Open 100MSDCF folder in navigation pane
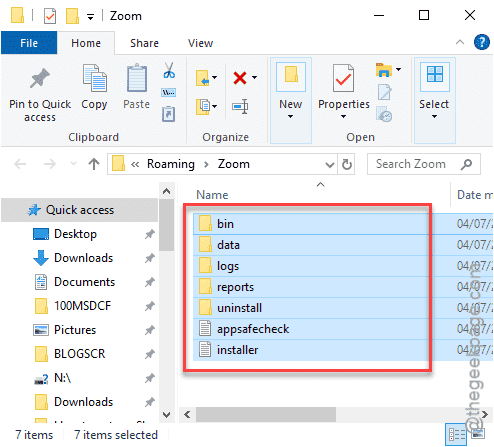494x447 pixels. [82, 306]
